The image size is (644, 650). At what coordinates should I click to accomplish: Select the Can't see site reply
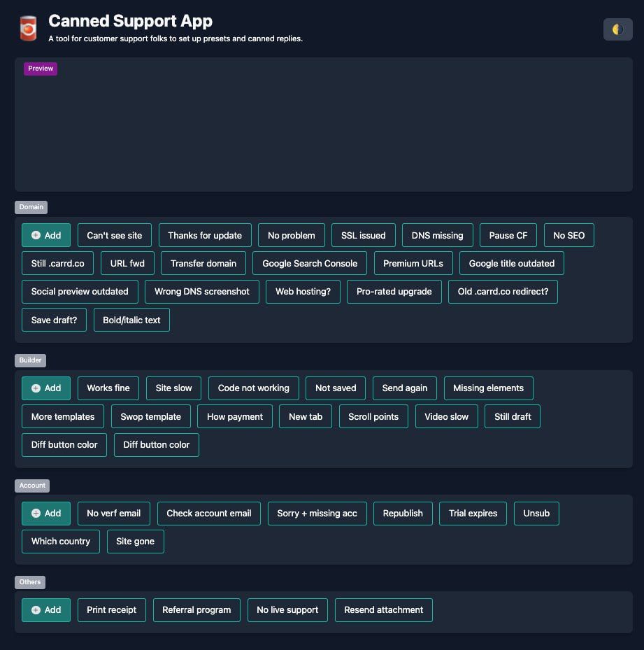(115, 235)
